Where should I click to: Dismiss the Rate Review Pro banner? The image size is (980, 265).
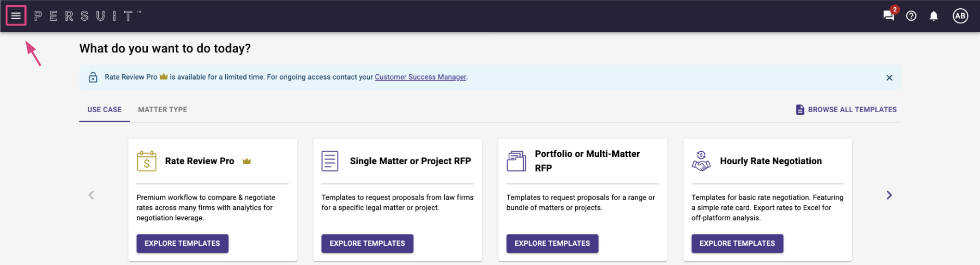point(889,77)
